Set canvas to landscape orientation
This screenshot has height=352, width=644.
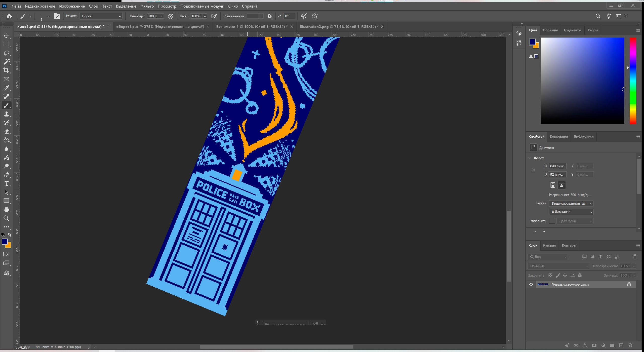click(x=561, y=185)
